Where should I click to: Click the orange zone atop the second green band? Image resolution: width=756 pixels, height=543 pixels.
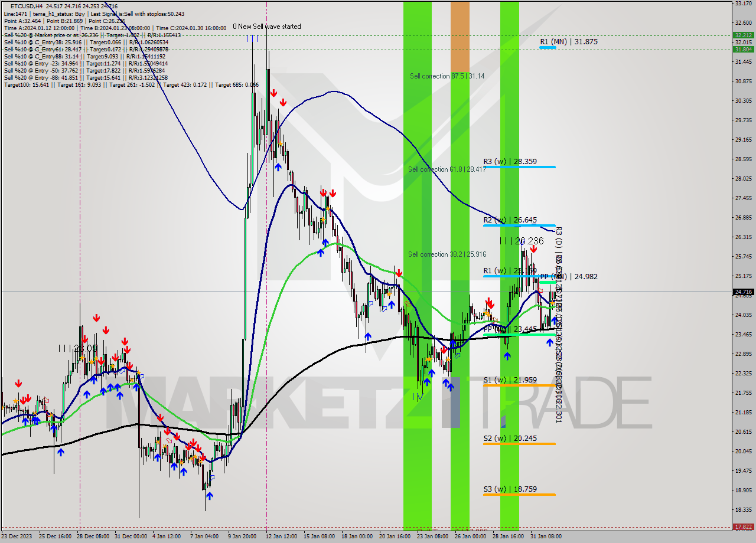coord(460,37)
